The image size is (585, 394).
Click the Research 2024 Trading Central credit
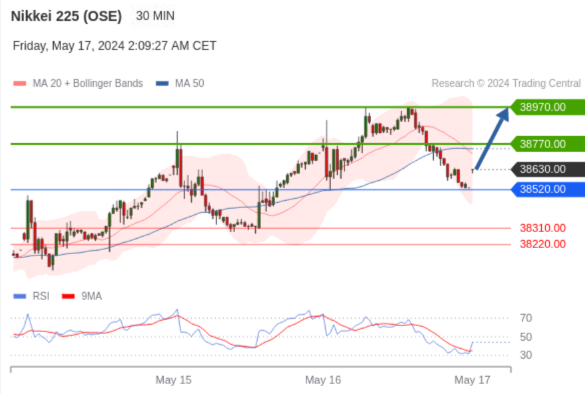pos(506,83)
